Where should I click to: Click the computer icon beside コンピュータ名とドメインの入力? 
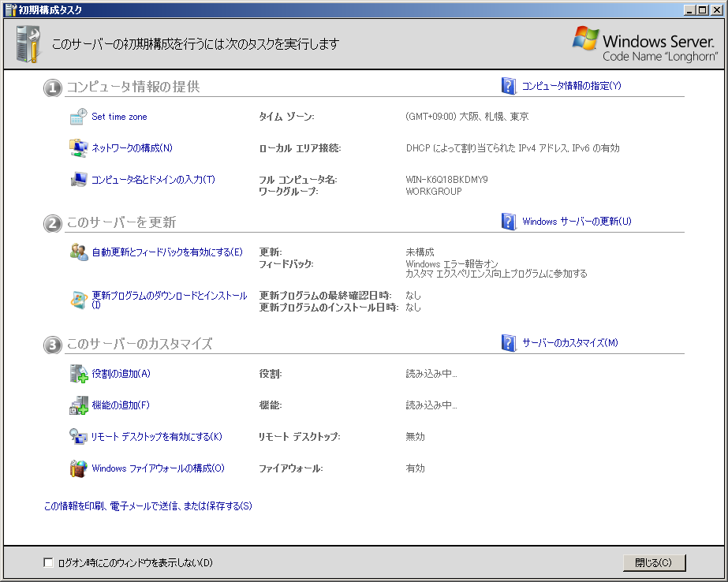click(78, 180)
